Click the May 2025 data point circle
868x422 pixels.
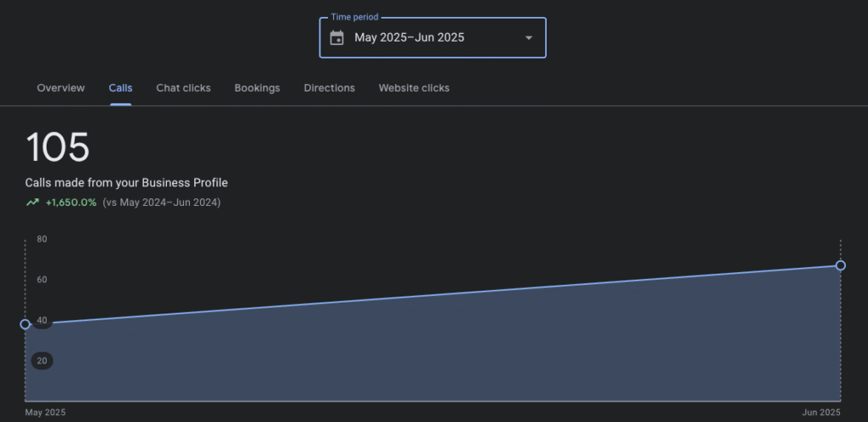click(25, 324)
